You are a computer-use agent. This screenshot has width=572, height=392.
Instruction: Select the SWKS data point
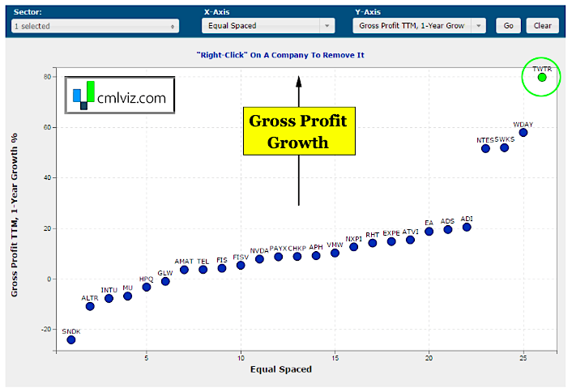504,147
